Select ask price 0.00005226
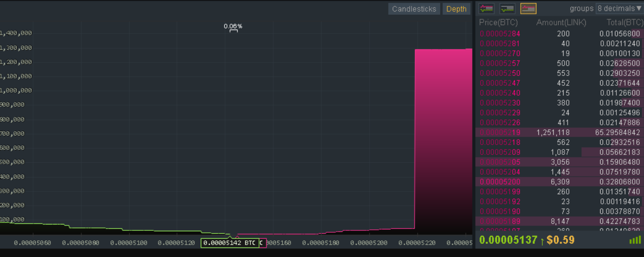The height and width of the screenshot is (257, 644). point(500,122)
